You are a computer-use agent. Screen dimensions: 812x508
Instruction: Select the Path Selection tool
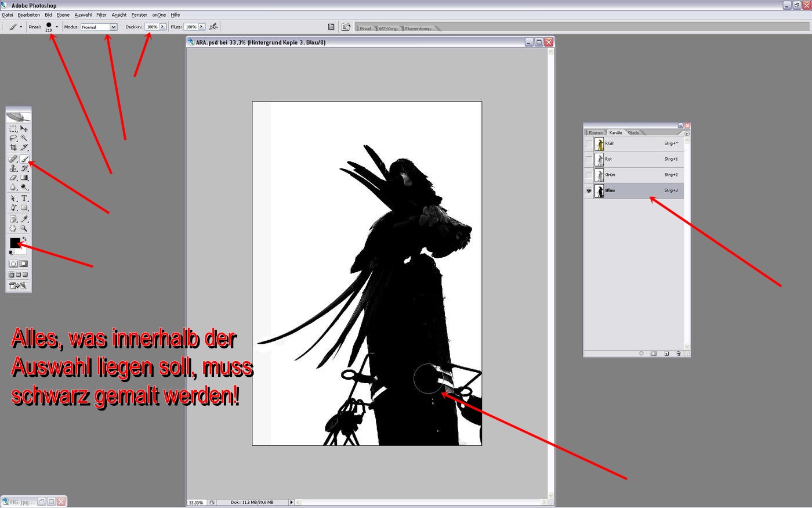point(13,198)
